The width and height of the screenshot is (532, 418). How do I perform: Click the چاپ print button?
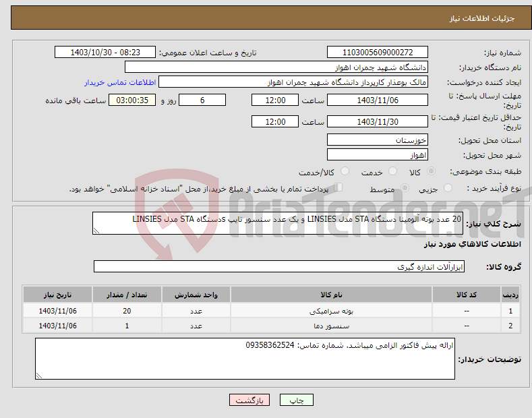(296, 400)
